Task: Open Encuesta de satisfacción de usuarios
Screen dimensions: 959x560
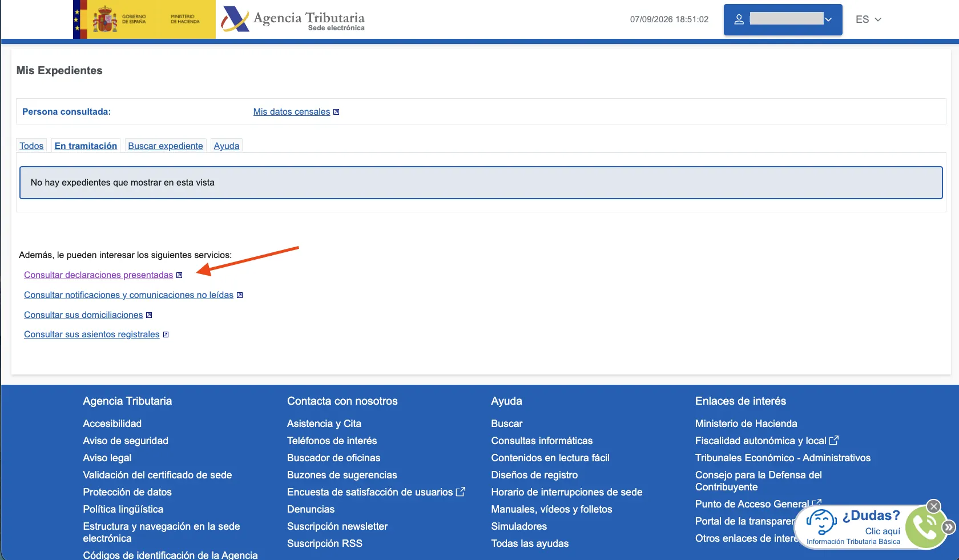Action: (x=370, y=492)
